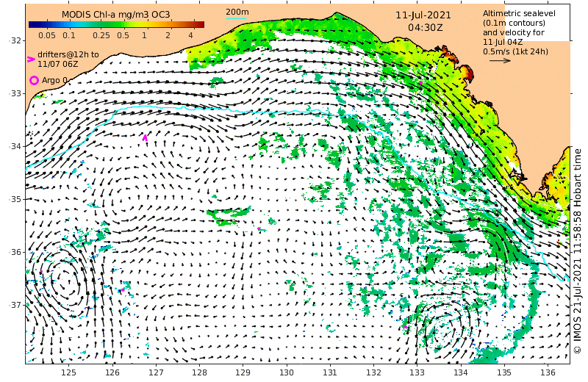Click the velocity scale arrow under 0.5m/s
The image size is (588, 382).
coord(501,60)
